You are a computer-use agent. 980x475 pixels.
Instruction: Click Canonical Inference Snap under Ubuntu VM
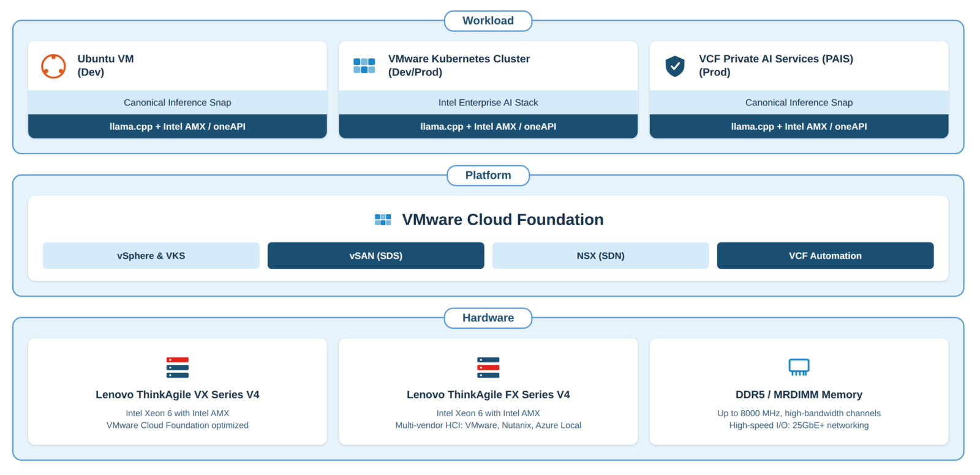click(x=178, y=103)
